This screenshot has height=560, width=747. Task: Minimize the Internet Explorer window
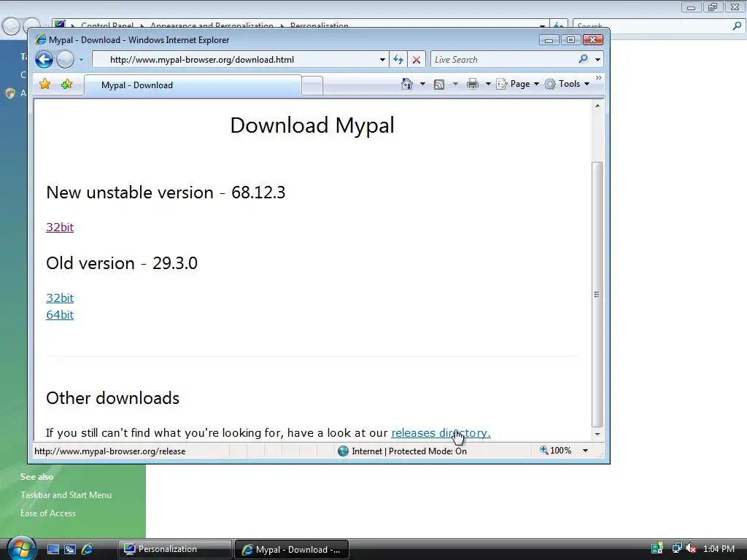549,40
